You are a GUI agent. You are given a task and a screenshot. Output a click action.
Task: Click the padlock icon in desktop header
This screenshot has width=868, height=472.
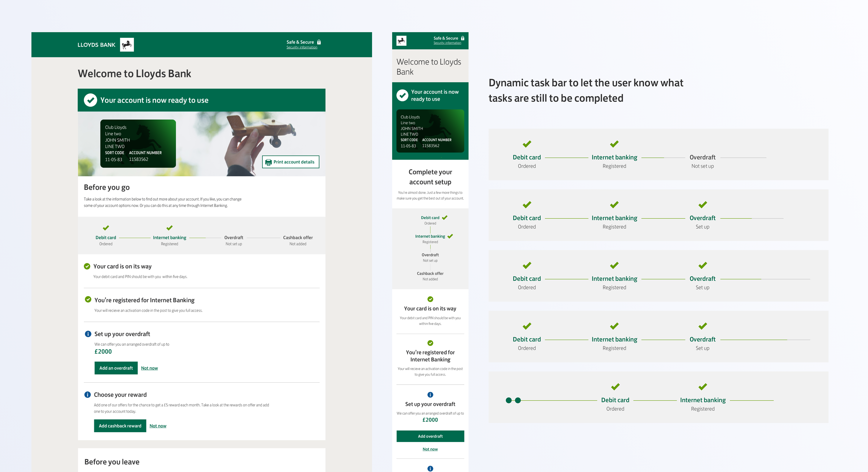319,42
